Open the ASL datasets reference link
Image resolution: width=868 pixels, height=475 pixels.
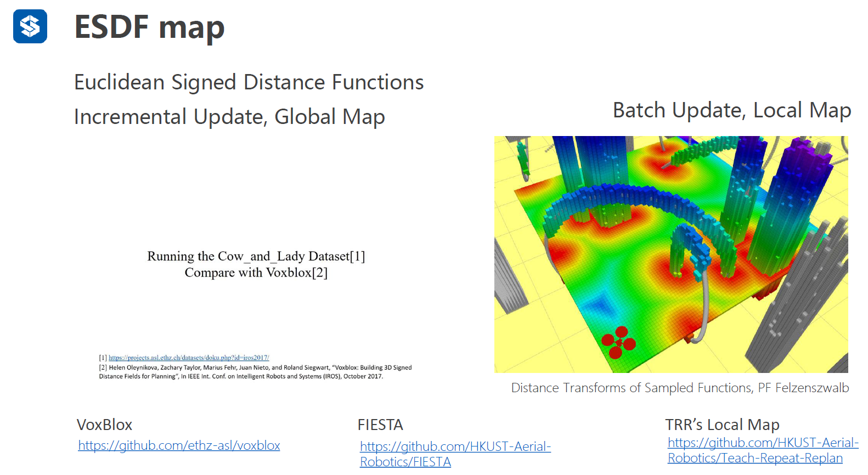pos(189,358)
